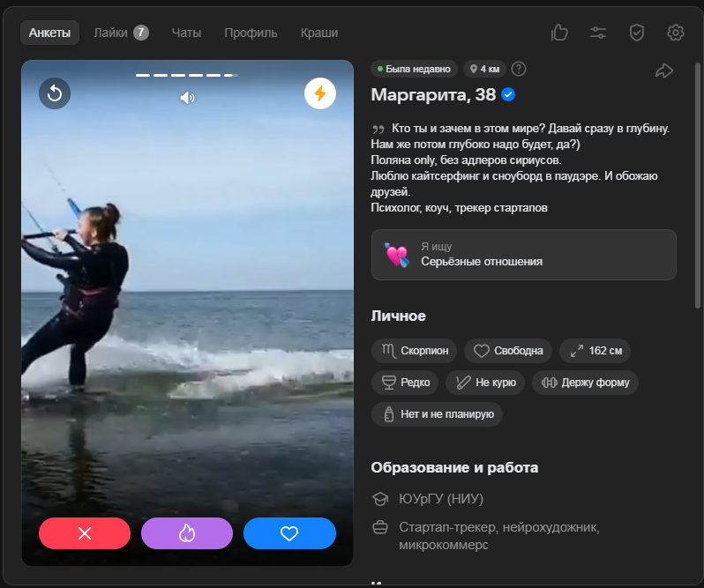Click the profile details scrollbar
This screenshot has width=704, height=588.
[x=699, y=185]
